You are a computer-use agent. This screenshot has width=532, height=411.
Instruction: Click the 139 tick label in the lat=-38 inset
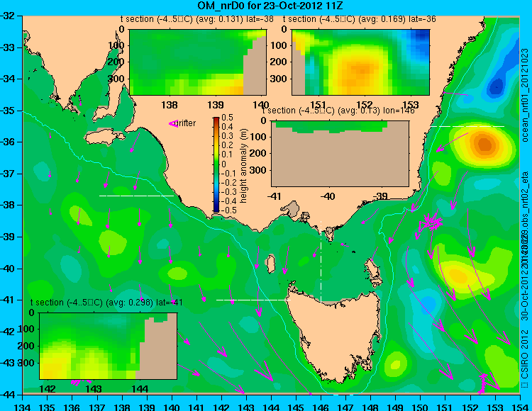[x=216, y=105]
